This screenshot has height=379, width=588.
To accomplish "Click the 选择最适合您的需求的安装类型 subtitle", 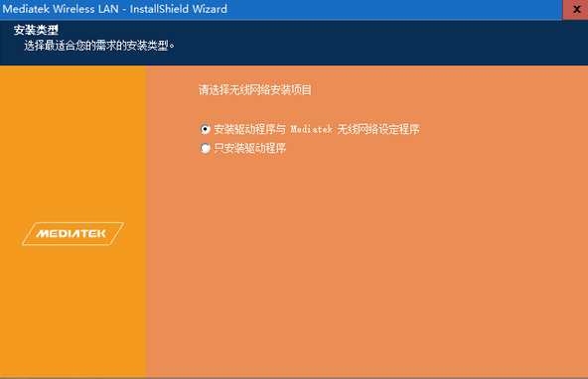I will [x=99, y=46].
